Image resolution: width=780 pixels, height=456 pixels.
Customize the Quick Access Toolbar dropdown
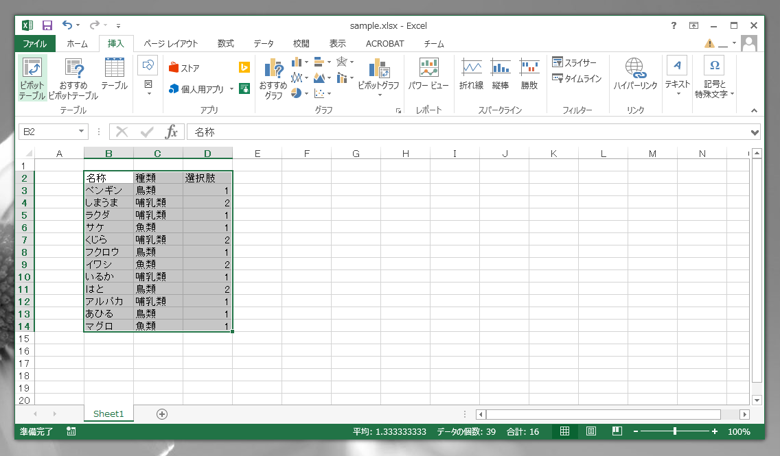[118, 25]
